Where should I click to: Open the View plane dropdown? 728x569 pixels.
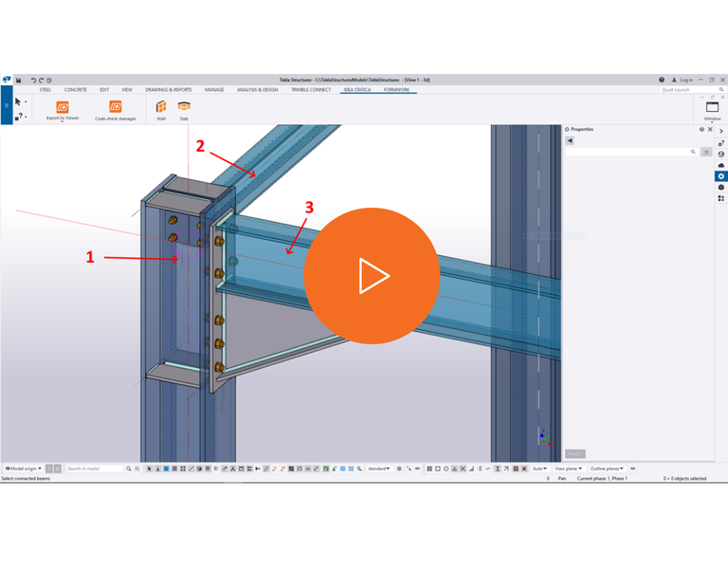click(x=568, y=468)
